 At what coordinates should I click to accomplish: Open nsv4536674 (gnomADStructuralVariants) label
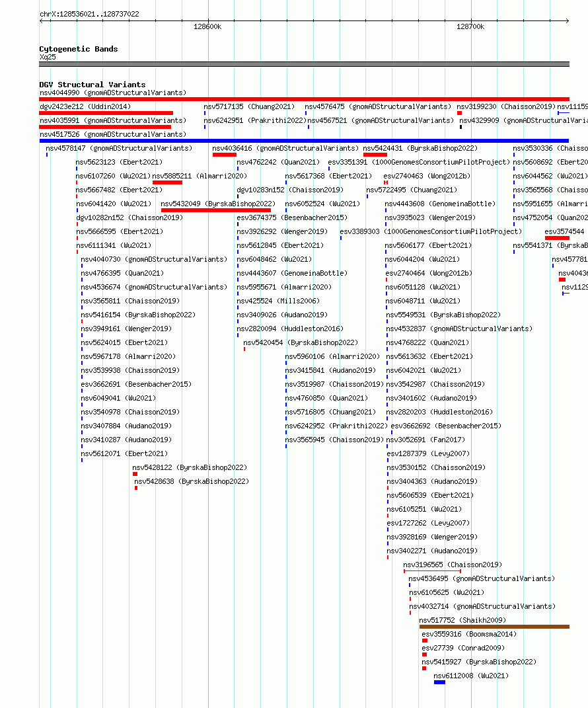[x=154, y=287]
